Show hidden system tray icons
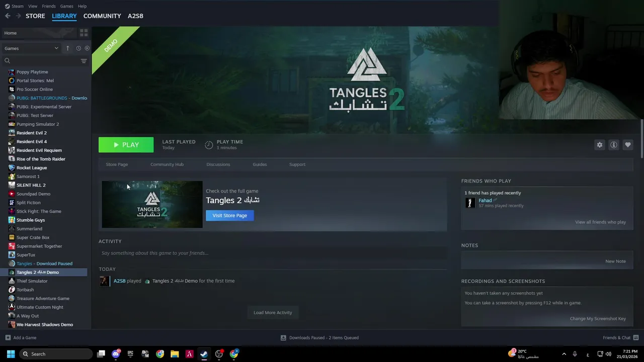The image size is (644, 362). (x=563, y=354)
